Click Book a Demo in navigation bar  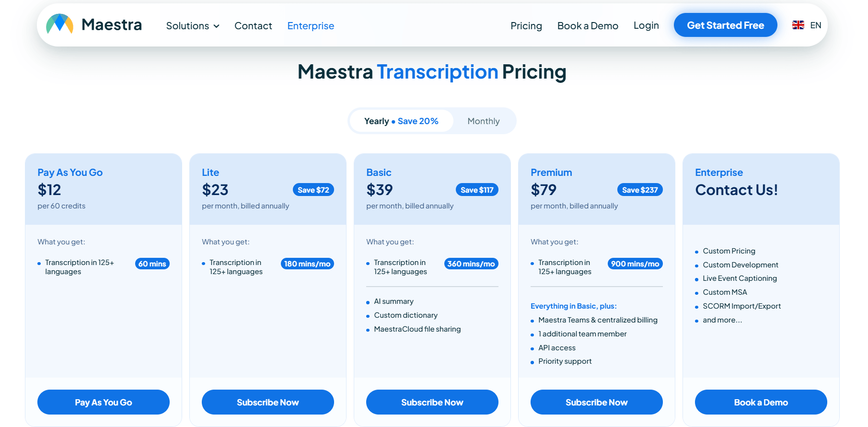(588, 26)
